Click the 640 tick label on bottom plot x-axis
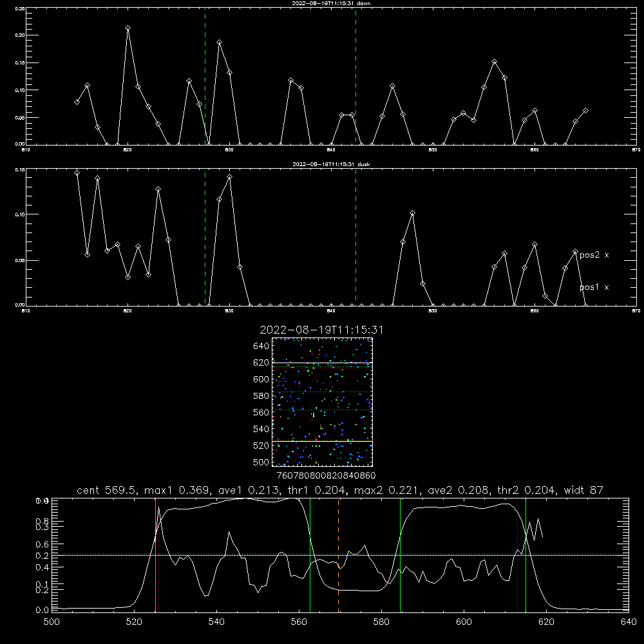 [629, 622]
